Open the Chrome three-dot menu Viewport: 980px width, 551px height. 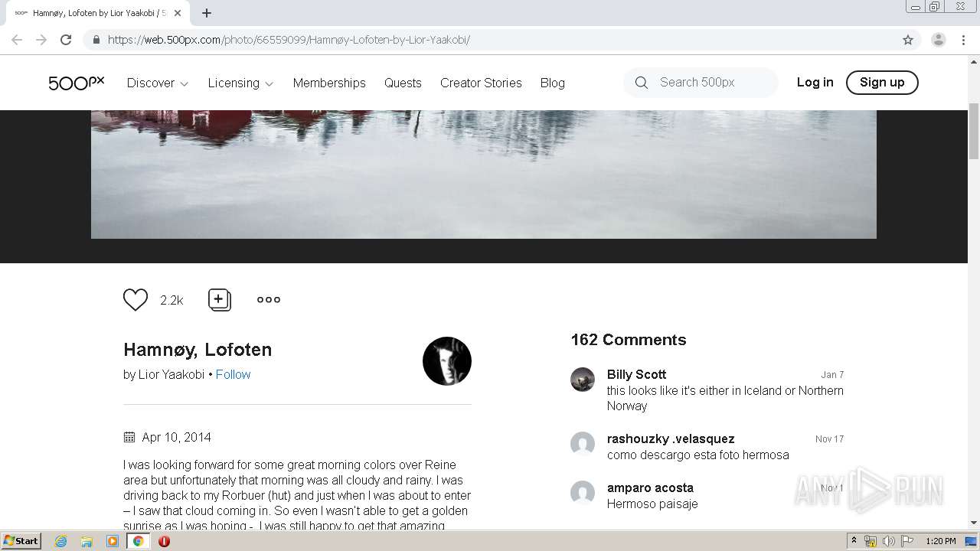click(x=964, y=40)
